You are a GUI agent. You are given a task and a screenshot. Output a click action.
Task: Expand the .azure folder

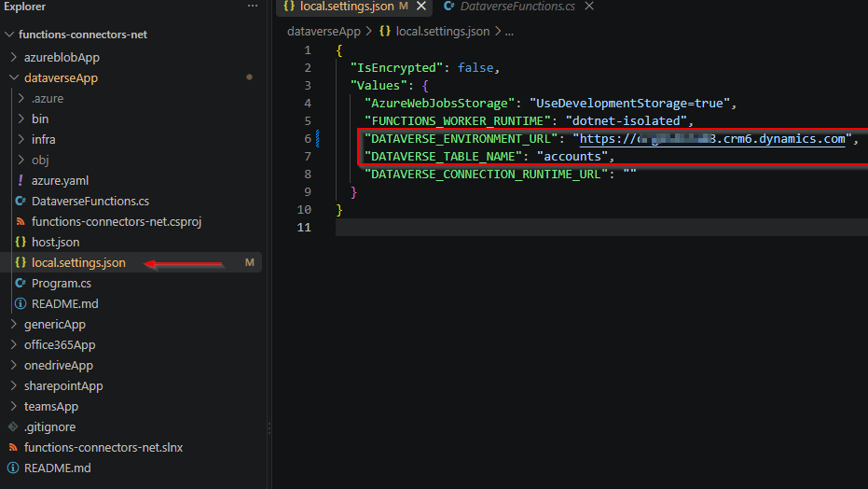coord(21,98)
